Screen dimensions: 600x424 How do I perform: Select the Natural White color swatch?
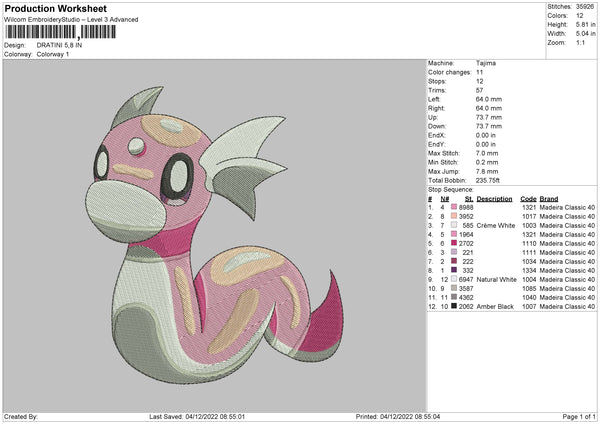pos(454,279)
